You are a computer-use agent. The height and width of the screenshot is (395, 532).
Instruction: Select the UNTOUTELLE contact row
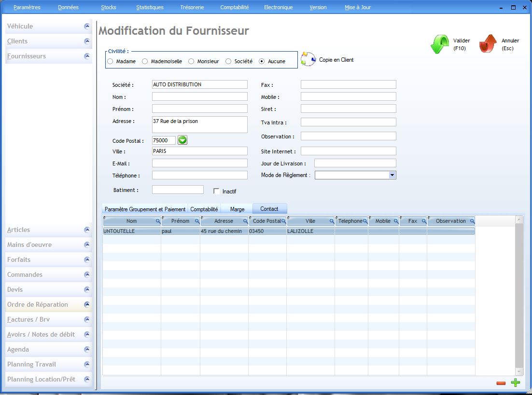[x=289, y=231]
